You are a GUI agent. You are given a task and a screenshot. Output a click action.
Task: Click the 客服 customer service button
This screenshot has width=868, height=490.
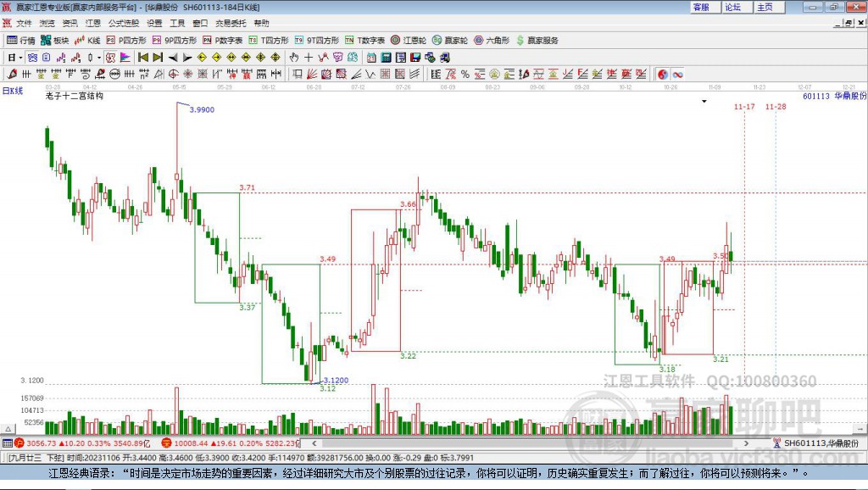[x=704, y=7]
